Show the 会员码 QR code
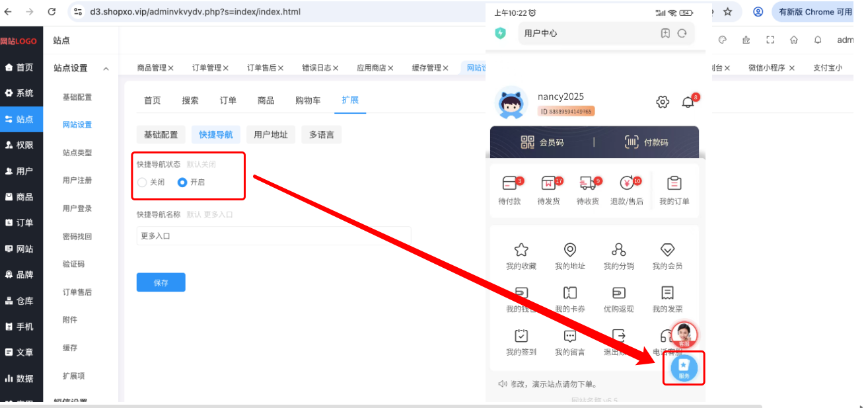Image resolution: width=868 pixels, height=408 pixels. tap(542, 142)
